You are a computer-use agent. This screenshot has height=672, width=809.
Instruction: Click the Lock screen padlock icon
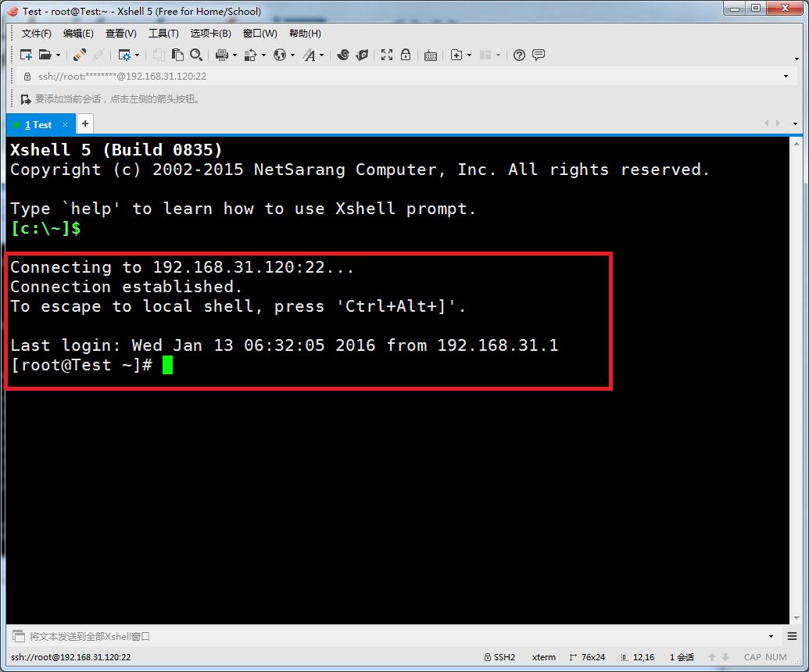click(x=406, y=55)
